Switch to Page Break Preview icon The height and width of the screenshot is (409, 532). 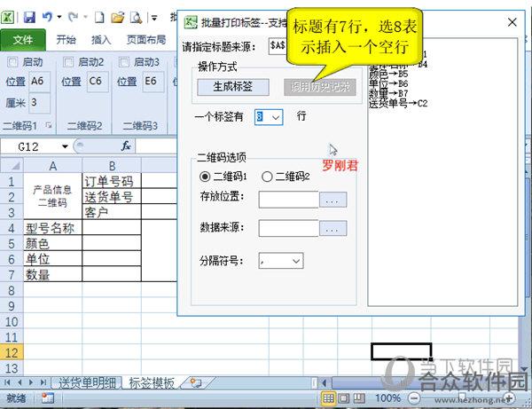(x=359, y=398)
